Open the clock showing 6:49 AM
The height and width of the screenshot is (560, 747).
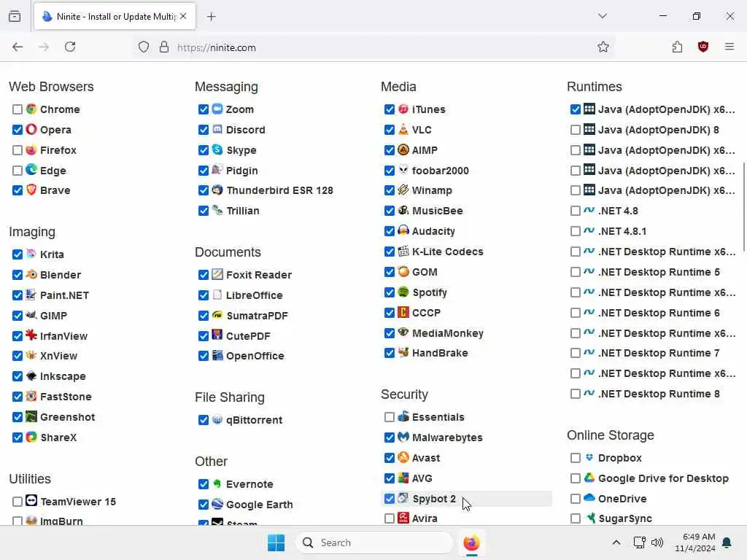(x=695, y=542)
